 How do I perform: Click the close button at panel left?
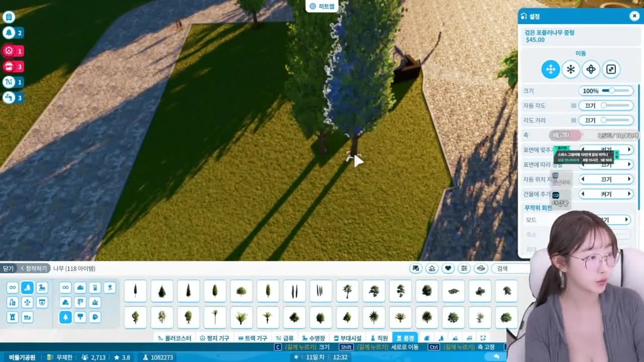point(8,268)
